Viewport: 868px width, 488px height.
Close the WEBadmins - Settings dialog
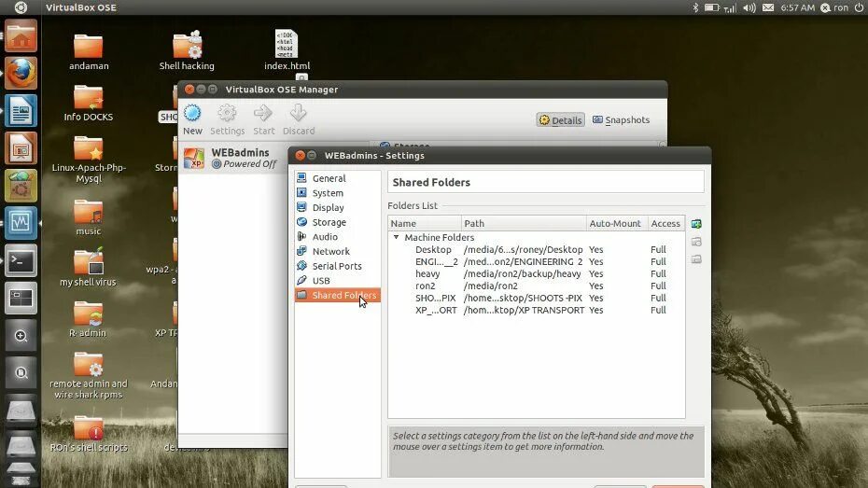coord(301,156)
